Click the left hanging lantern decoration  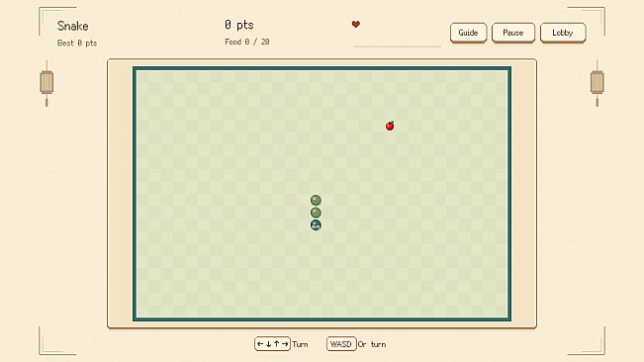pos(46,83)
